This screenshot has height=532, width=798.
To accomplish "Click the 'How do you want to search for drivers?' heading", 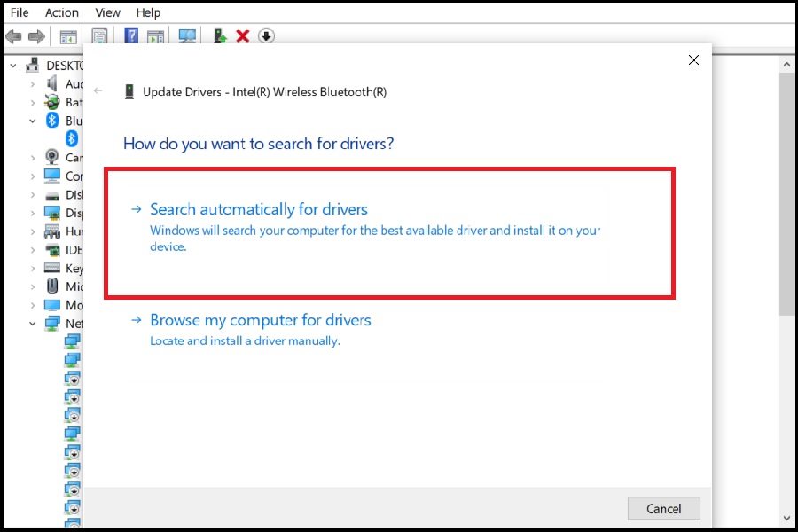I will click(259, 144).
